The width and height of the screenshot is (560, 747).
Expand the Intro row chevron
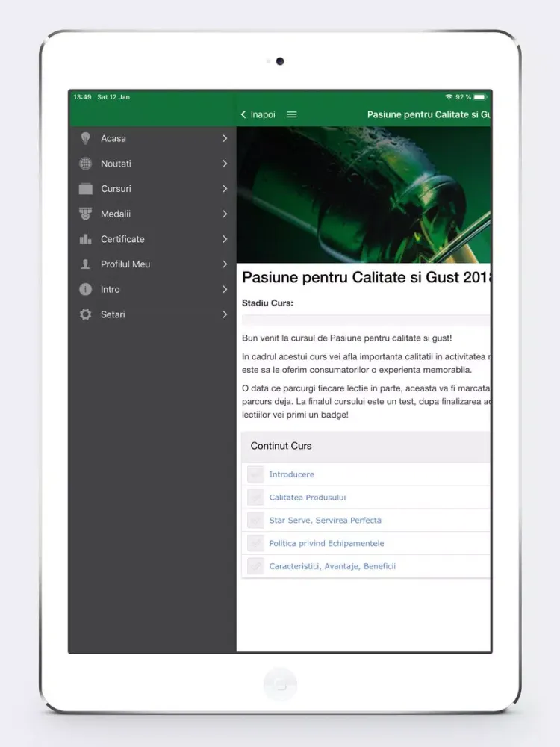coord(225,289)
